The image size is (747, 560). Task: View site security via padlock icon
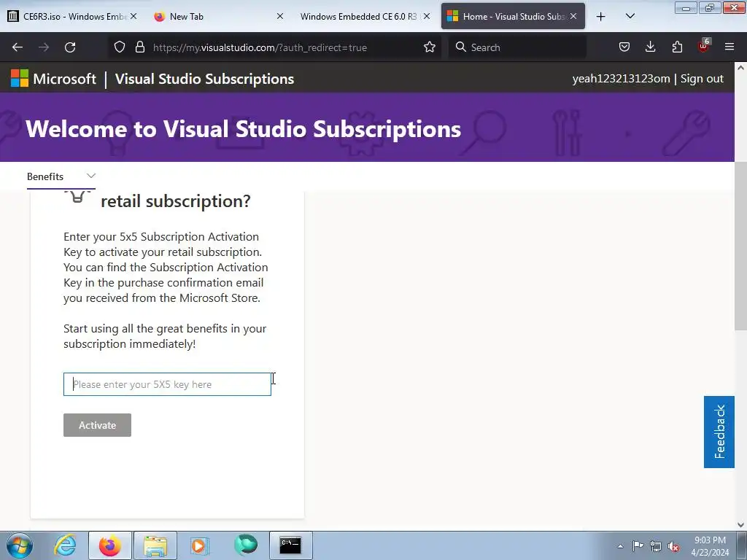pyautogui.click(x=139, y=47)
